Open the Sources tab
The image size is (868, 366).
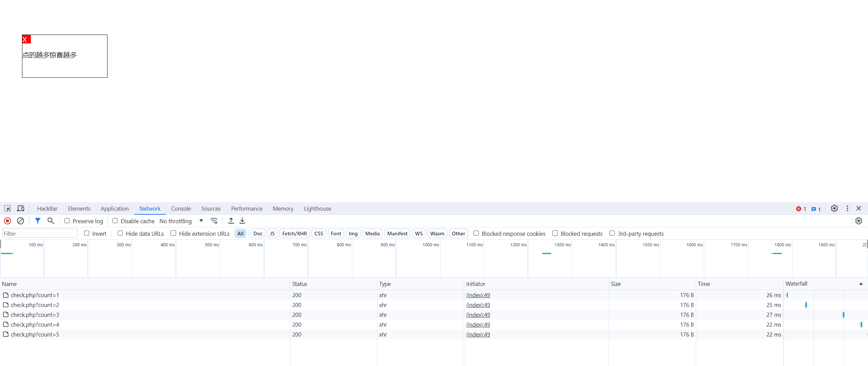coord(211,209)
